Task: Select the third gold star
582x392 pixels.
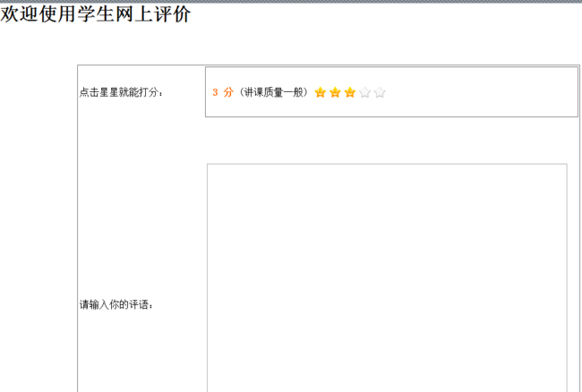Action: (349, 92)
